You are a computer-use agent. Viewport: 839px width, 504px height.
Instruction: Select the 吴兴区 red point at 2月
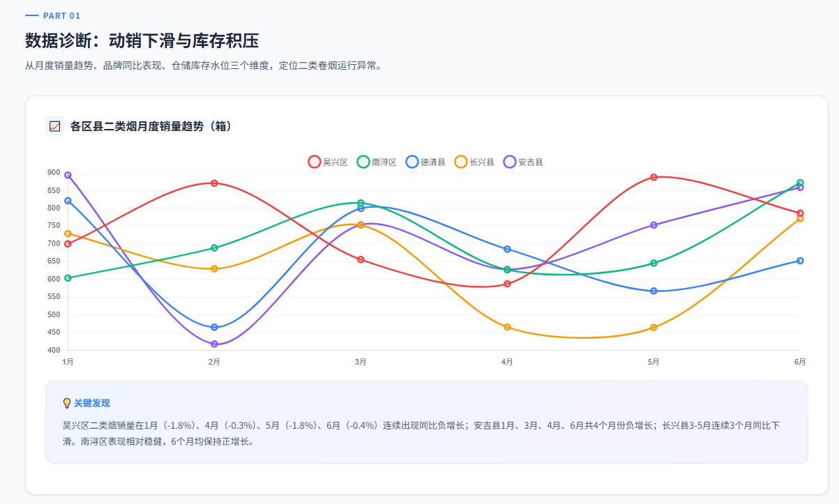click(x=214, y=183)
